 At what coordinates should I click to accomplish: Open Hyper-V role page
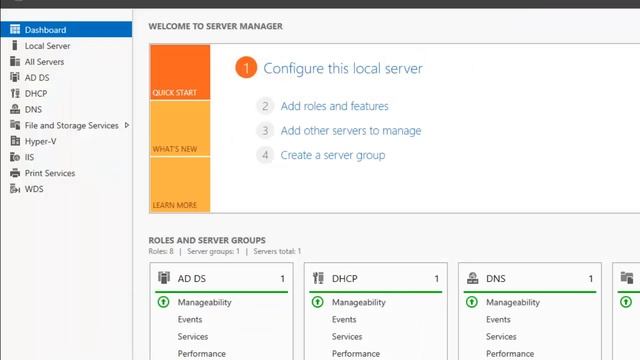[x=66, y=141]
